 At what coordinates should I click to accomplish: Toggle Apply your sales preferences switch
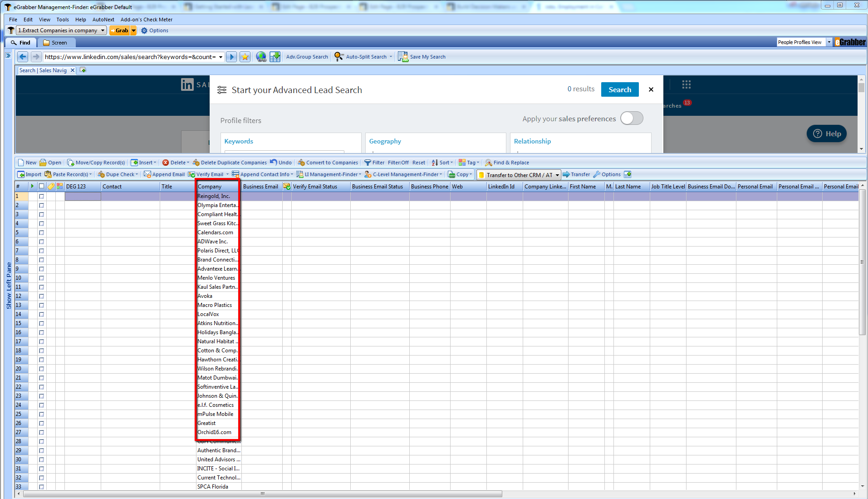pos(632,118)
